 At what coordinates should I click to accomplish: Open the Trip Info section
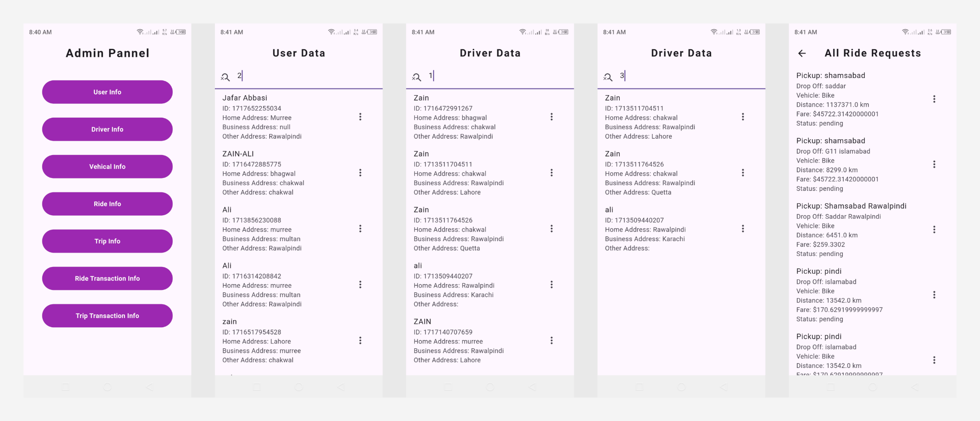tap(107, 241)
